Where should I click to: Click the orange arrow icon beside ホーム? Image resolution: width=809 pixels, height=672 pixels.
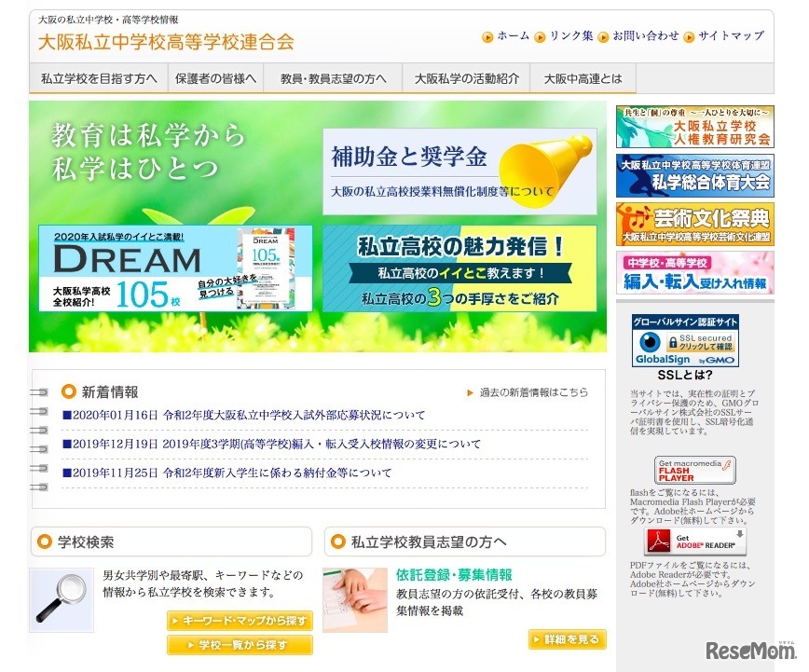487,37
